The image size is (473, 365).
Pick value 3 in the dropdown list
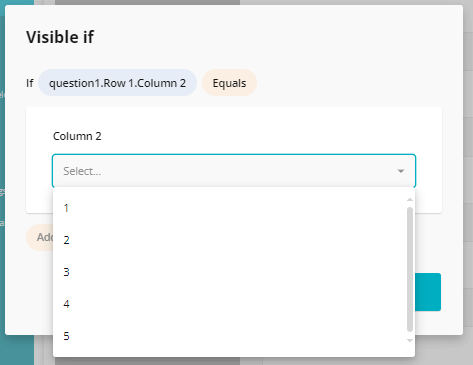(234, 272)
